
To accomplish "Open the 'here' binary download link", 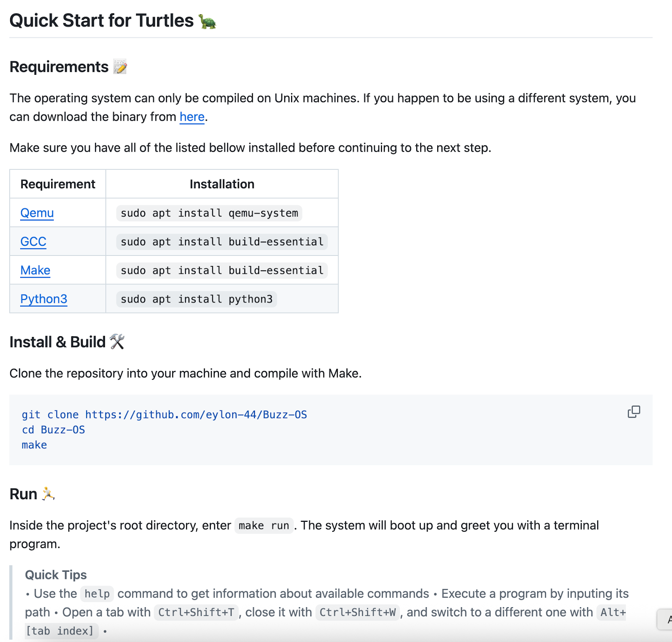I will 192,117.
